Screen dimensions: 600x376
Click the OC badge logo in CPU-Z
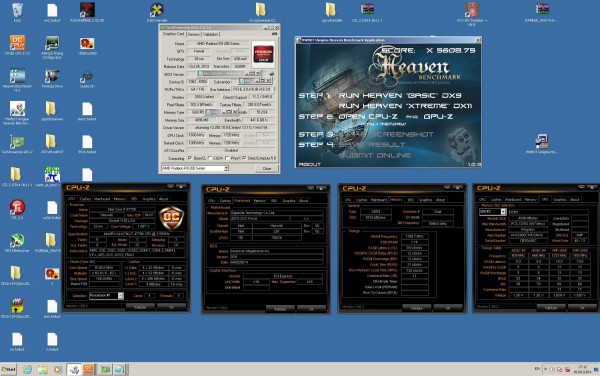pyautogui.click(x=171, y=218)
